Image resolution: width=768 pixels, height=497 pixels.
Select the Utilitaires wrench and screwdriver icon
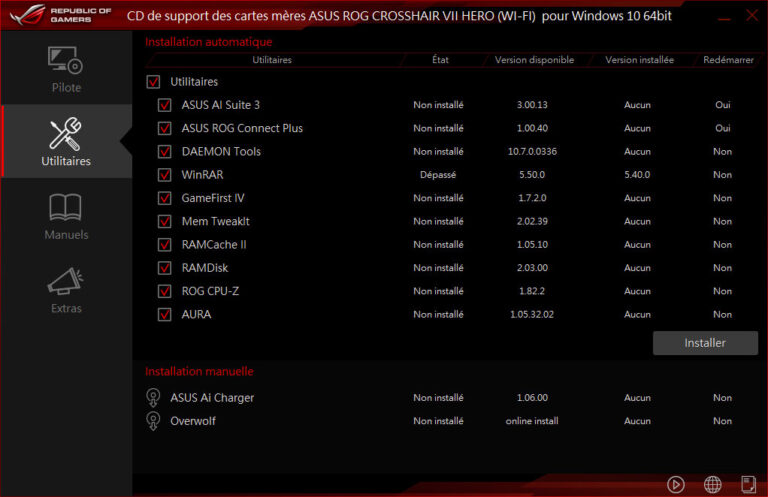(66, 134)
